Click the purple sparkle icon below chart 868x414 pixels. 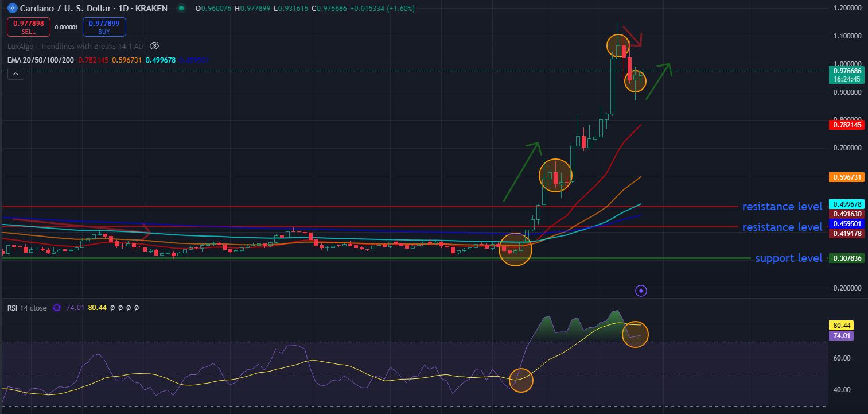[641, 291]
